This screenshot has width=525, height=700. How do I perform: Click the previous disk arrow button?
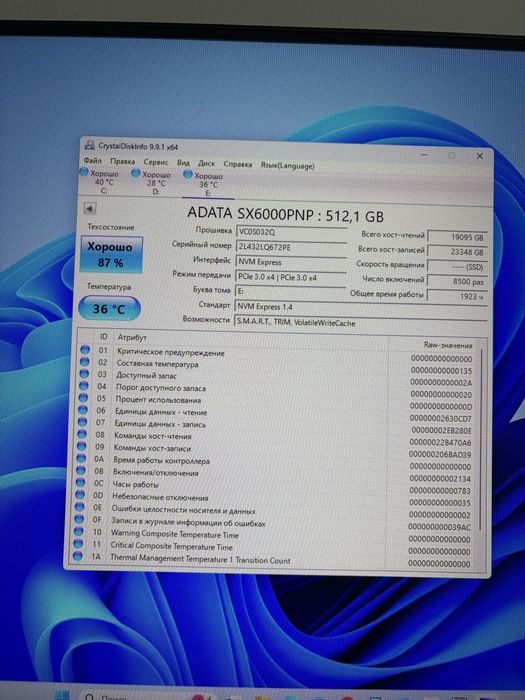(x=90, y=208)
